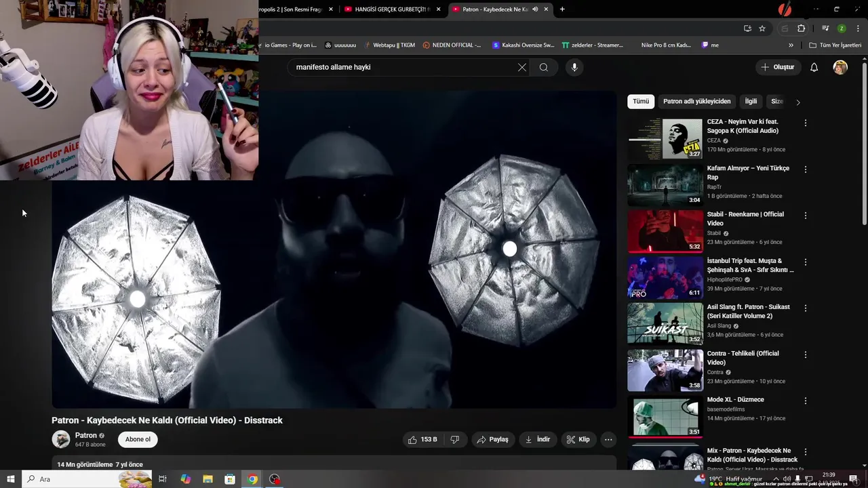Select Patron adlı yükleyiciden filter chip
The height and width of the screenshot is (488, 868).
click(696, 101)
